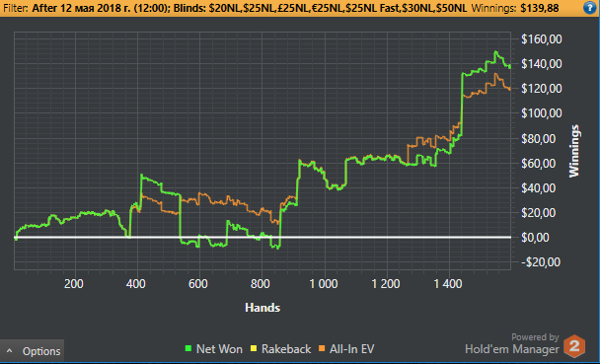Screen dimensions: 600x364
Task: Click the Winnings vertical axis title
Action: (574, 151)
